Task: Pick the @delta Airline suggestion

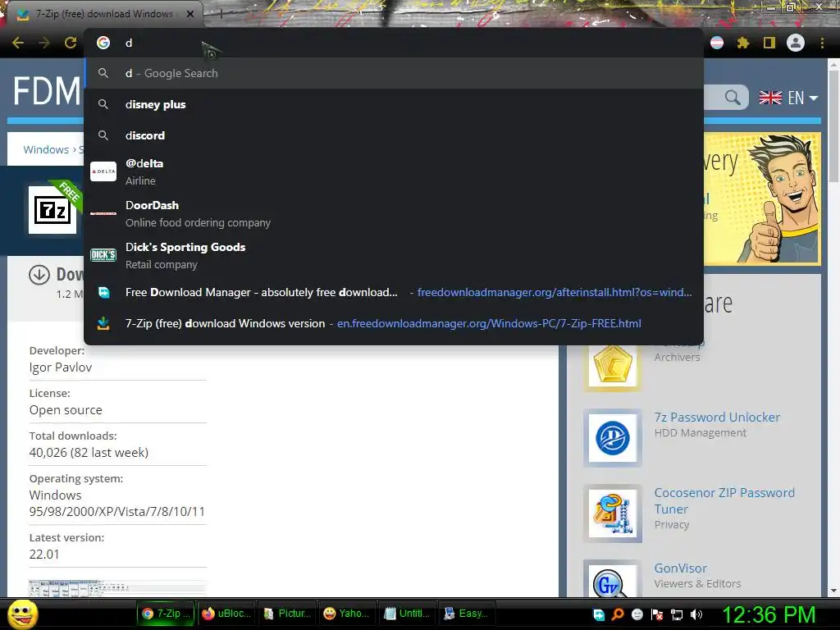Action: click(394, 172)
